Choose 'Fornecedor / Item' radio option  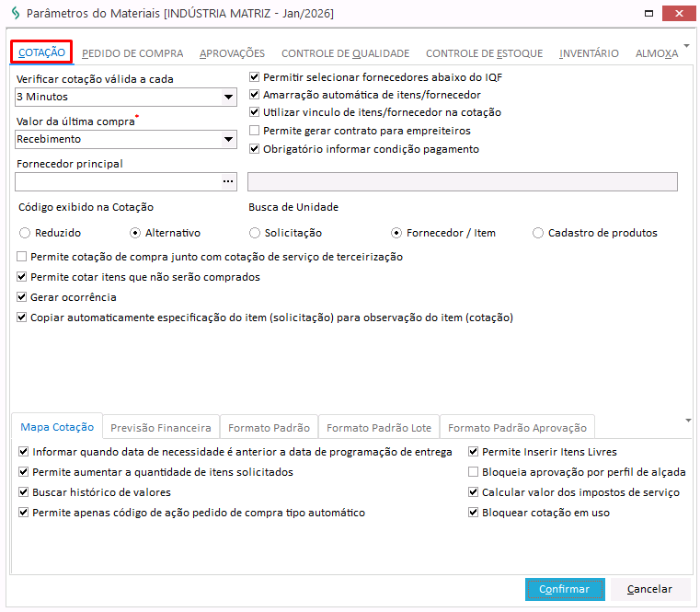coord(396,233)
